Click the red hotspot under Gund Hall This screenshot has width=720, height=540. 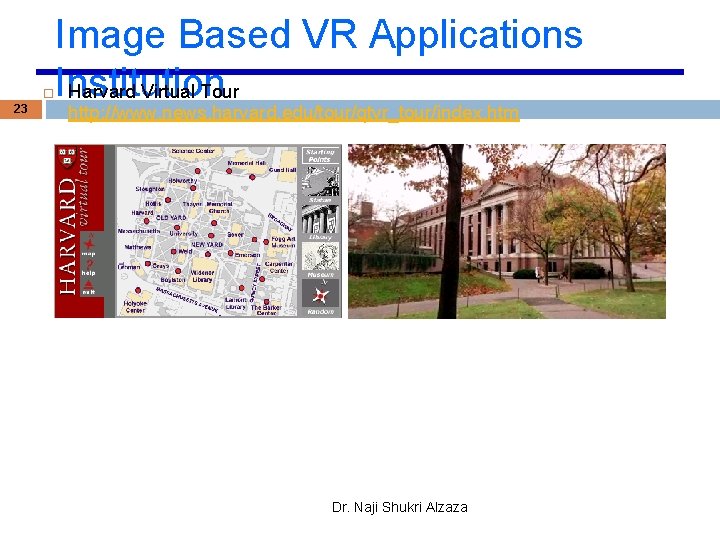(x=252, y=177)
